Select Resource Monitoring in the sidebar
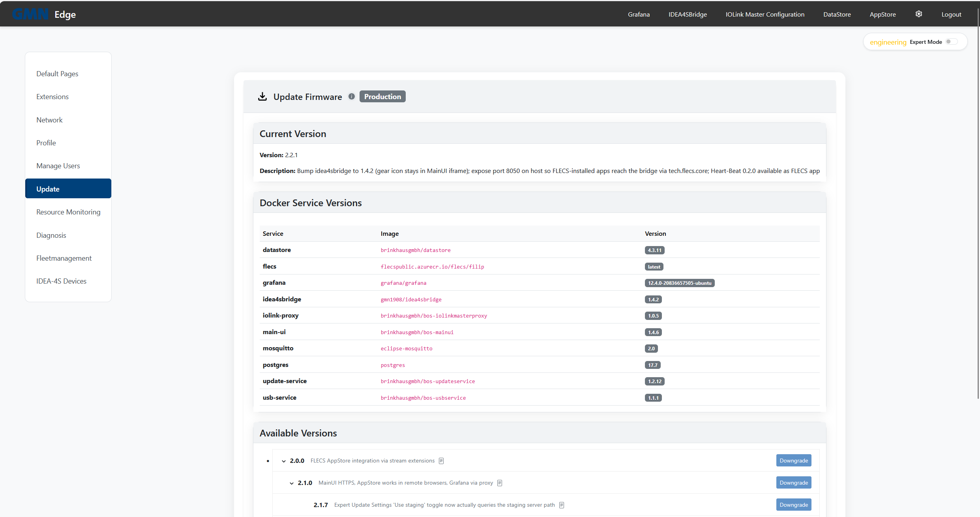 pyautogui.click(x=68, y=212)
